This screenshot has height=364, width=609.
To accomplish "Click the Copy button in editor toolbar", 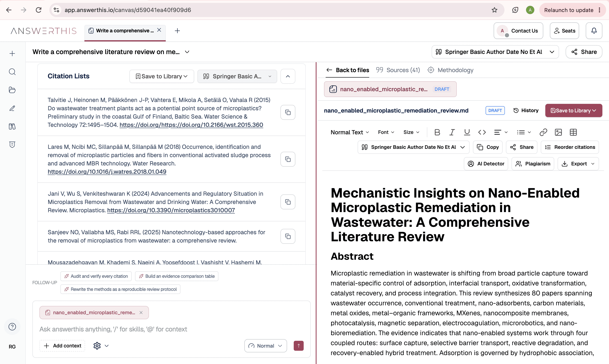I will pyautogui.click(x=487, y=147).
